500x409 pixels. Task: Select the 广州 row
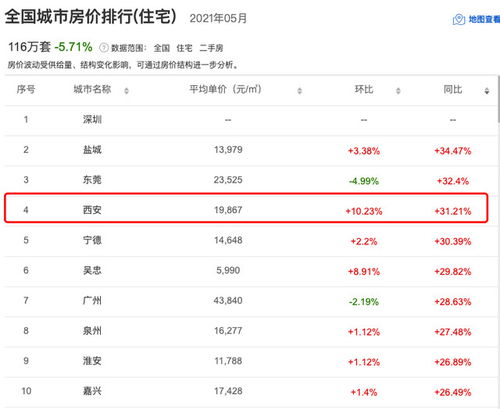(250, 301)
